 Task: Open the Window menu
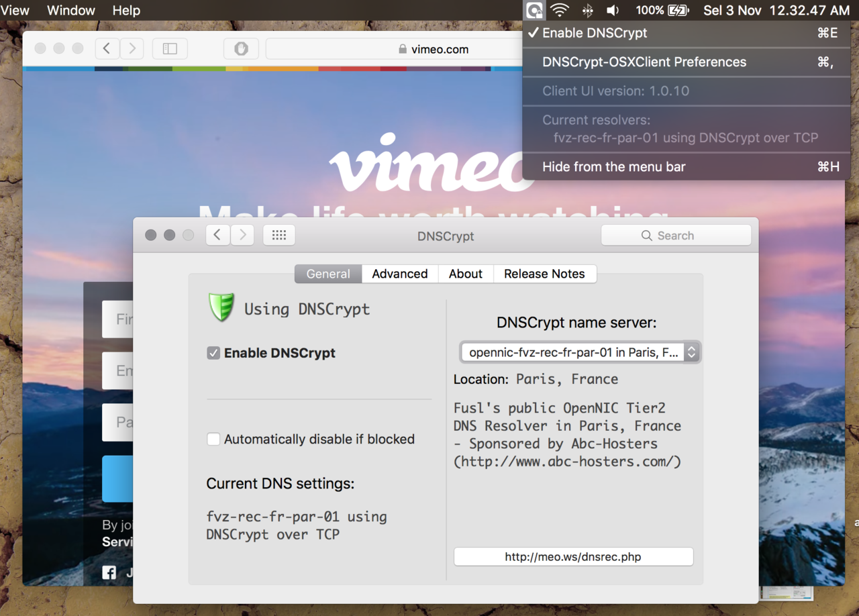71,10
